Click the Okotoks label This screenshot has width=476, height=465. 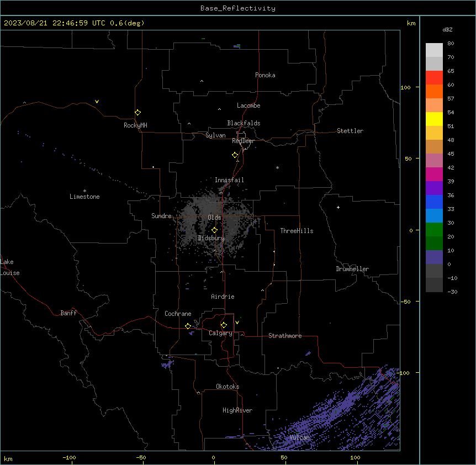click(x=228, y=387)
